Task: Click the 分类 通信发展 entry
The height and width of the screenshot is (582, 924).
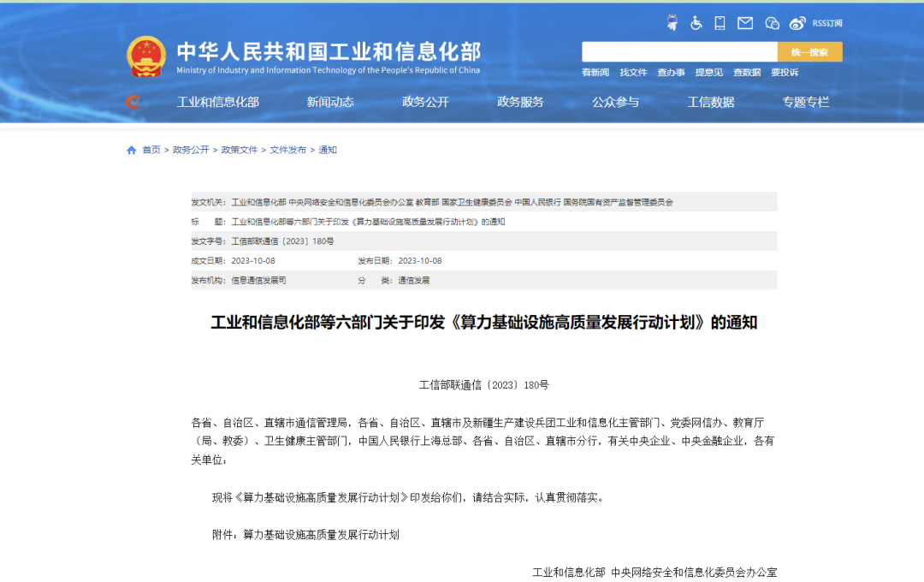Action: tap(394, 280)
